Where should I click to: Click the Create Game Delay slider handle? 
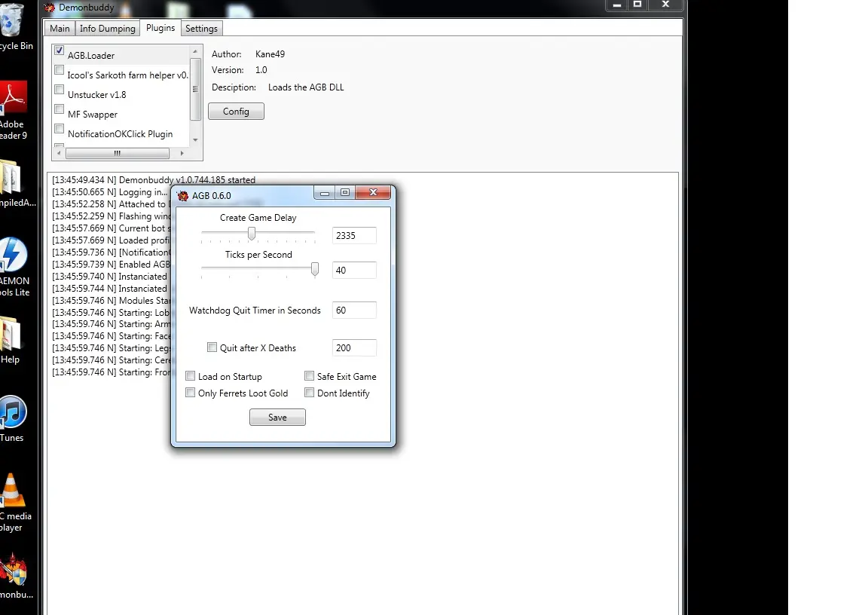[252, 234]
